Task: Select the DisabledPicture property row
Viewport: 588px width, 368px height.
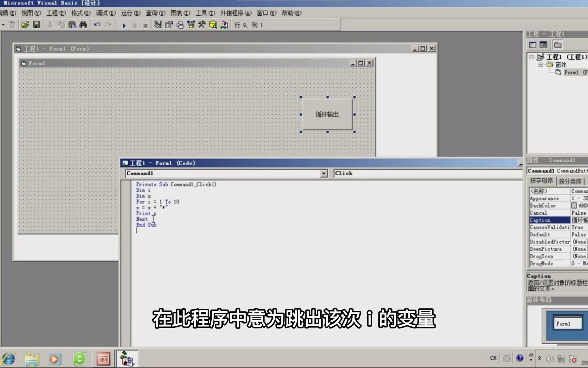Action: [558, 242]
